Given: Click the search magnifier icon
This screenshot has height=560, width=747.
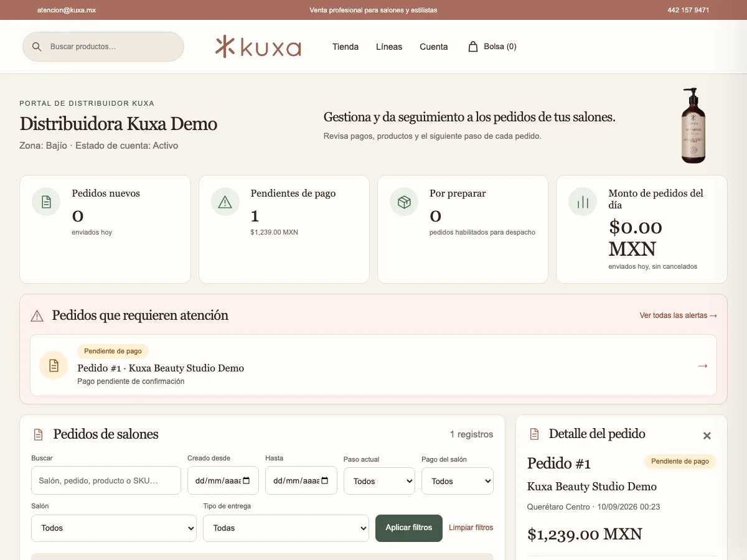Looking at the screenshot, I should click(37, 47).
